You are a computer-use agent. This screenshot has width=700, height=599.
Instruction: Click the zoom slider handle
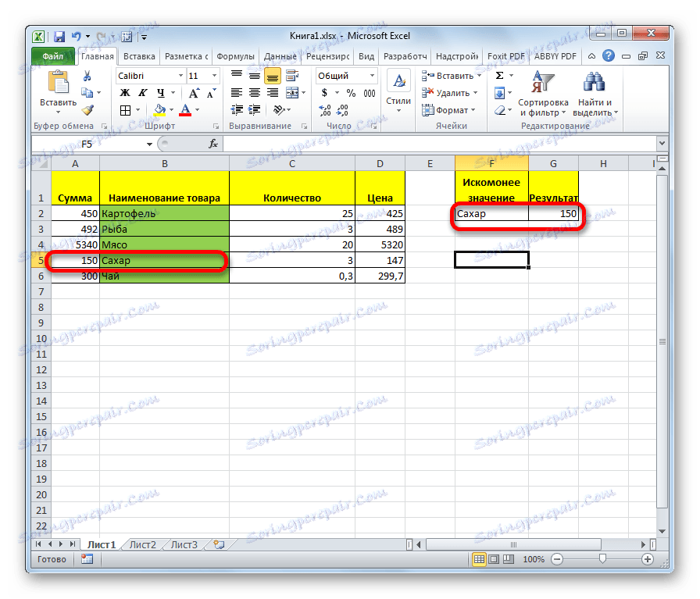602,559
